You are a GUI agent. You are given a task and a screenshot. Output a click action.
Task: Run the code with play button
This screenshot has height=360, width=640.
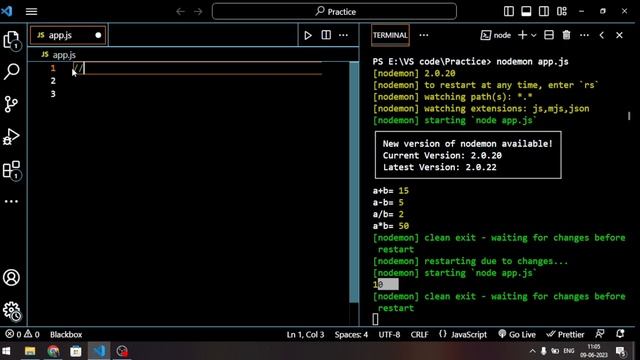tap(308, 35)
